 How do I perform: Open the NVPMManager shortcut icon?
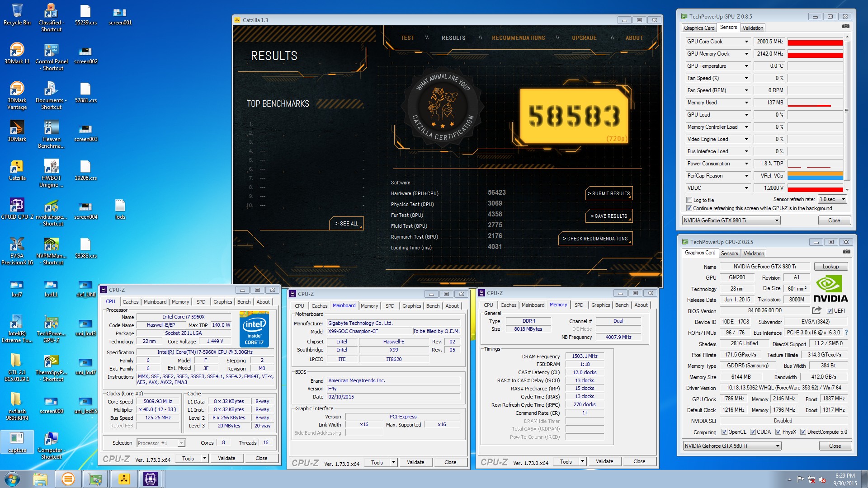point(52,251)
